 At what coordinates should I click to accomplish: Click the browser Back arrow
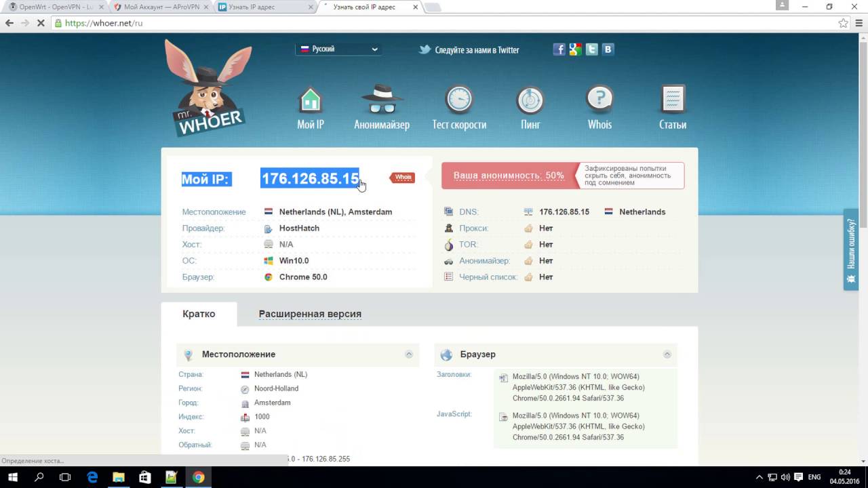9,23
